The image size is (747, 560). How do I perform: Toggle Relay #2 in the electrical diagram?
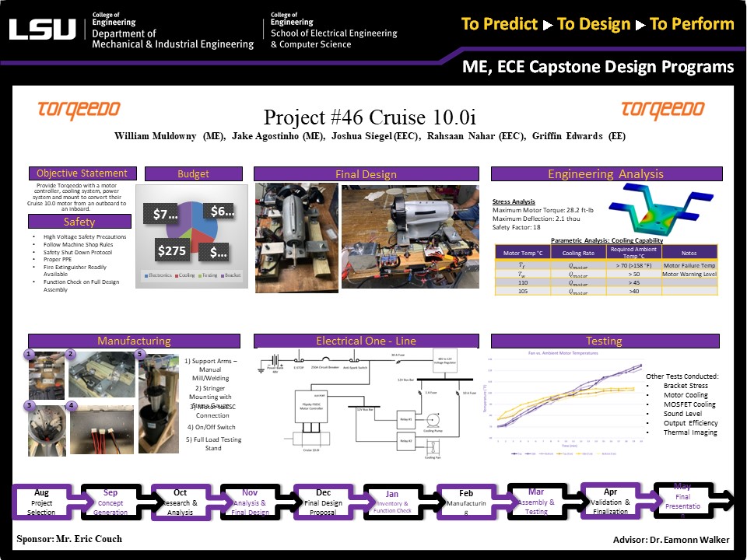coord(406,441)
